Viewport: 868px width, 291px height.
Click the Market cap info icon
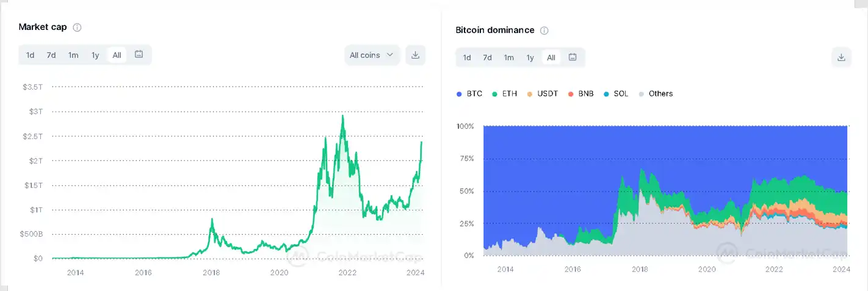tap(77, 27)
